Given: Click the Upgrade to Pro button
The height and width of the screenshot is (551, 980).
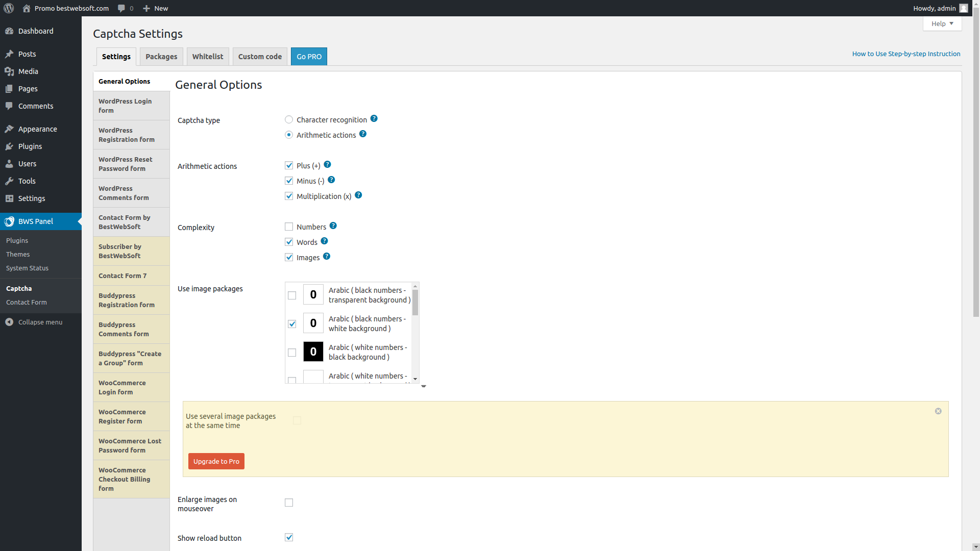Looking at the screenshot, I should pos(216,461).
